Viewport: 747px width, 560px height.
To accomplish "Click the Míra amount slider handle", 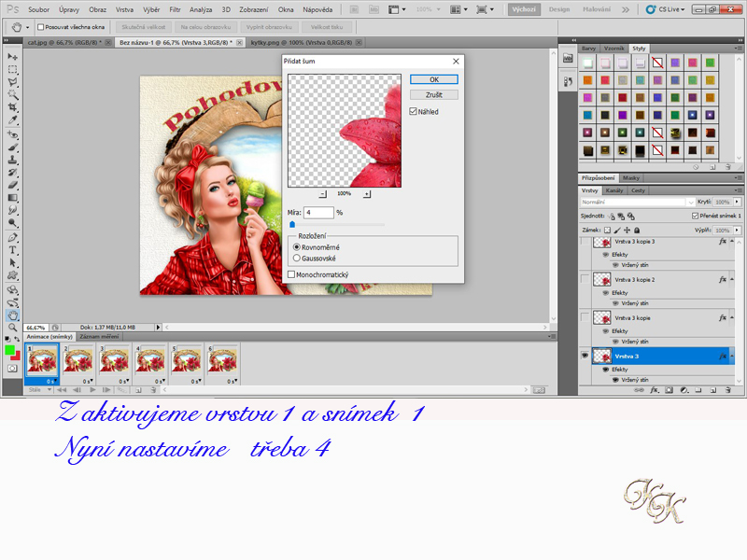I will point(292,224).
